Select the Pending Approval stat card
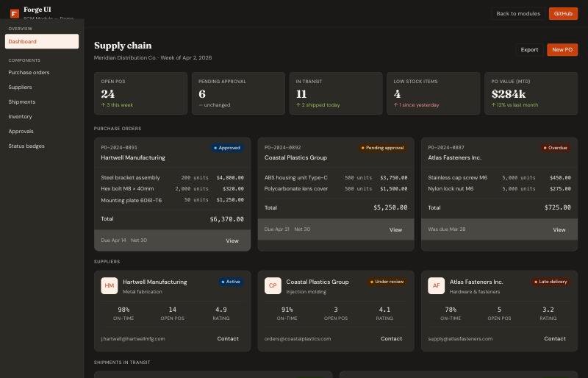This screenshot has height=378, width=588. pyautogui.click(x=238, y=93)
